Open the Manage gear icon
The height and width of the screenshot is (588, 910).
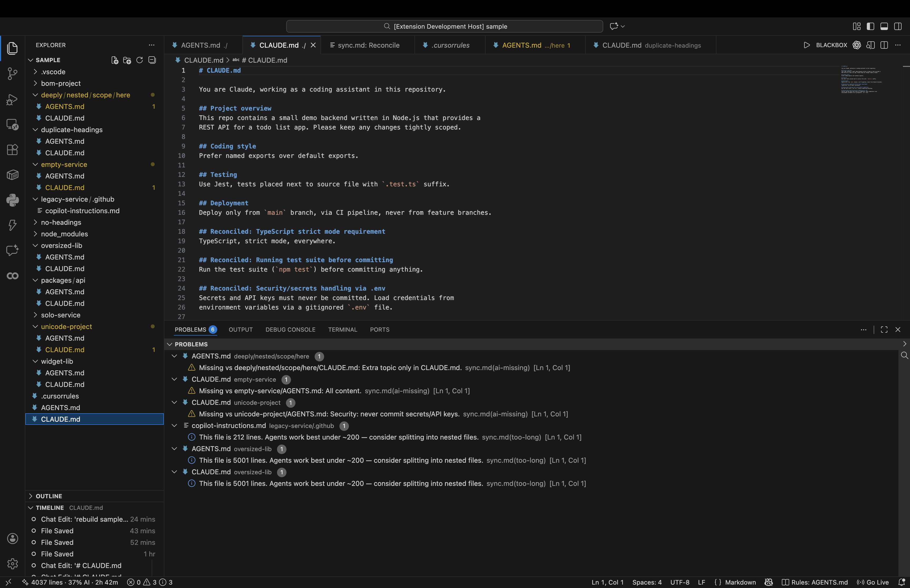click(12, 564)
